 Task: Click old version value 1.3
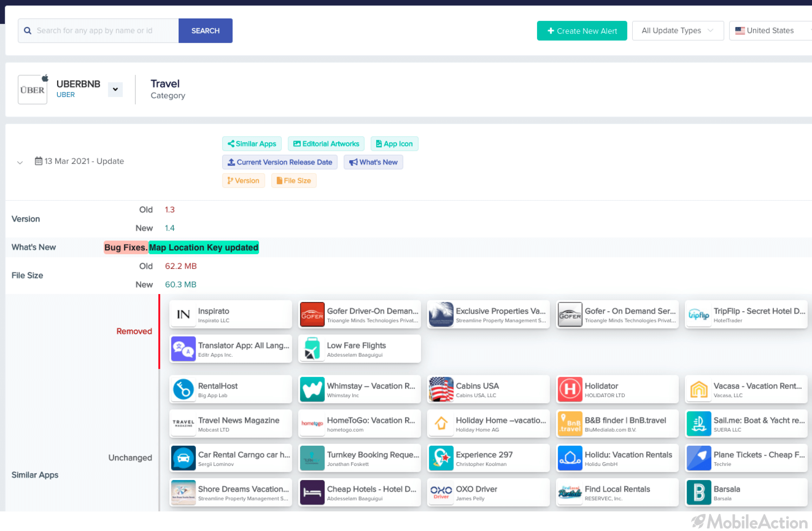[170, 210]
